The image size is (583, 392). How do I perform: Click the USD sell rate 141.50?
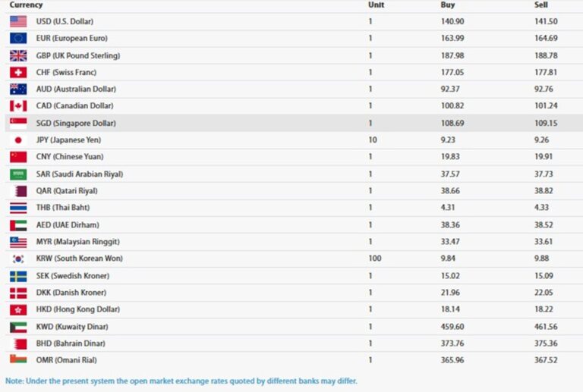(546, 21)
